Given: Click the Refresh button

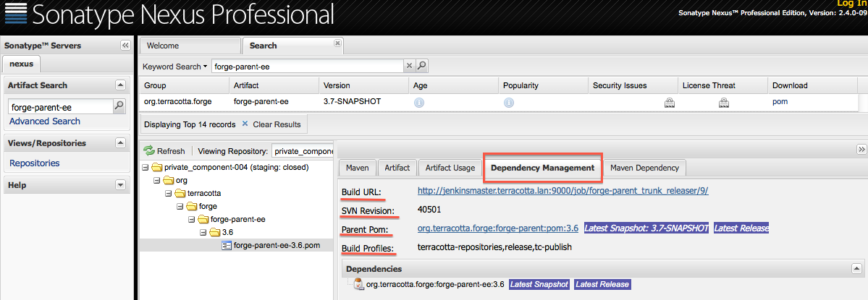Looking at the screenshot, I should point(164,151).
